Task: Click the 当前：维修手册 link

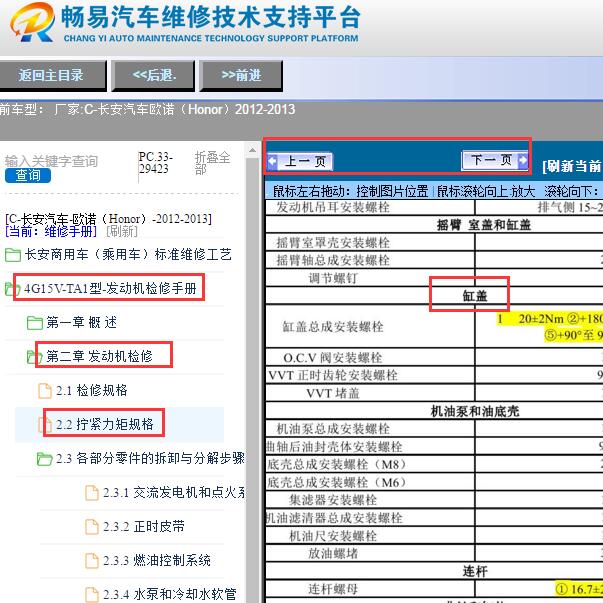Action: pyautogui.click(x=51, y=232)
